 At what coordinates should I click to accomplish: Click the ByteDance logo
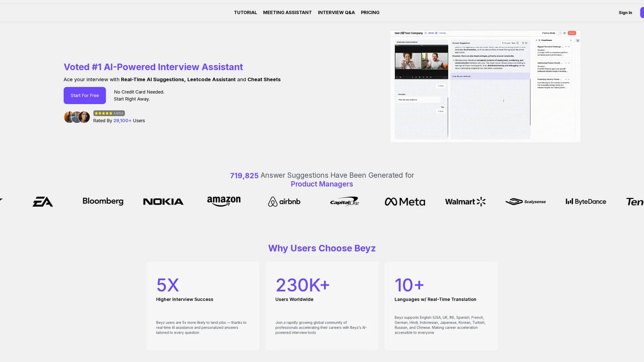(586, 201)
